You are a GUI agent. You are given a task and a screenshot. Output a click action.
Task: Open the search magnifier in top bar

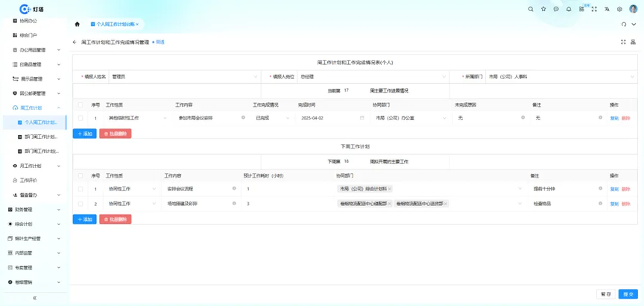click(x=531, y=9)
